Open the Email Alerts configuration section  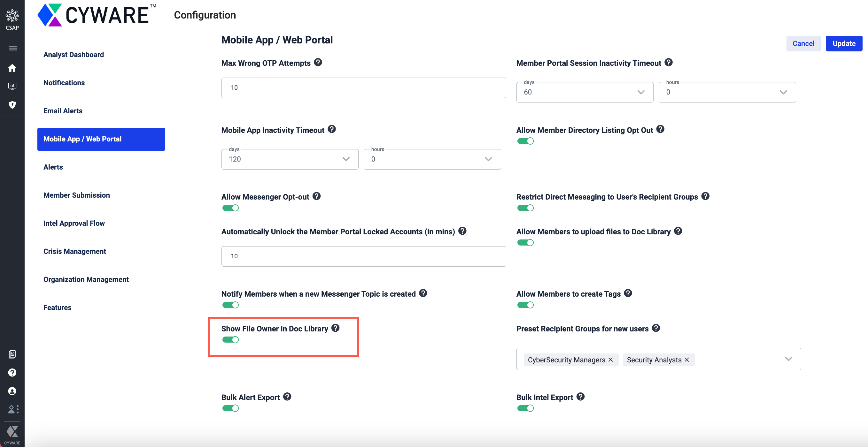[x=63, y=111]
